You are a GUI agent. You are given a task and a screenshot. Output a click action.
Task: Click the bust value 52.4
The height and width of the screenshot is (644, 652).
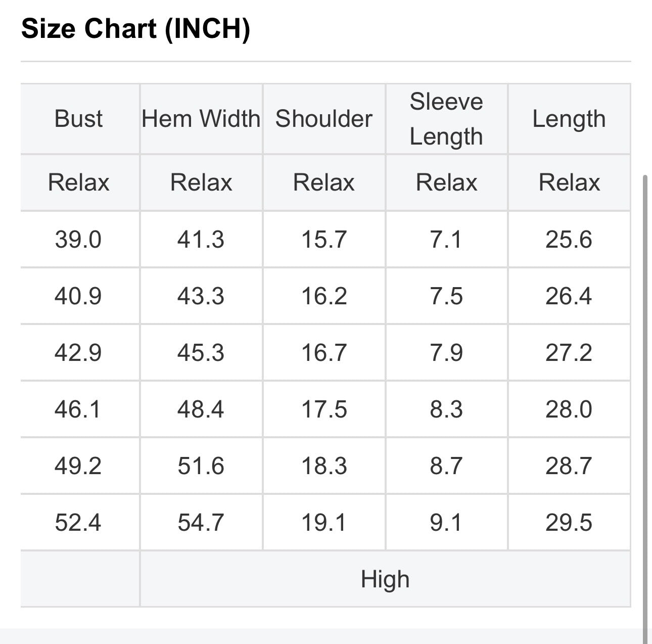coord(78,523)
